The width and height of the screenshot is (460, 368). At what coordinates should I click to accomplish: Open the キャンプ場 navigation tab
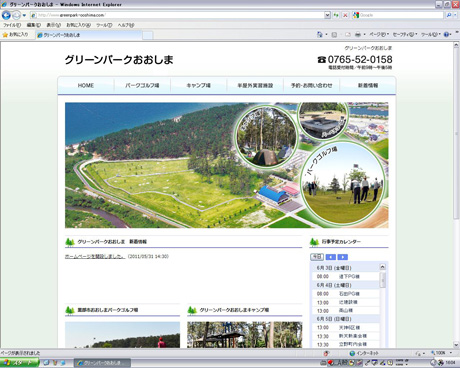[x=199, y=85]
